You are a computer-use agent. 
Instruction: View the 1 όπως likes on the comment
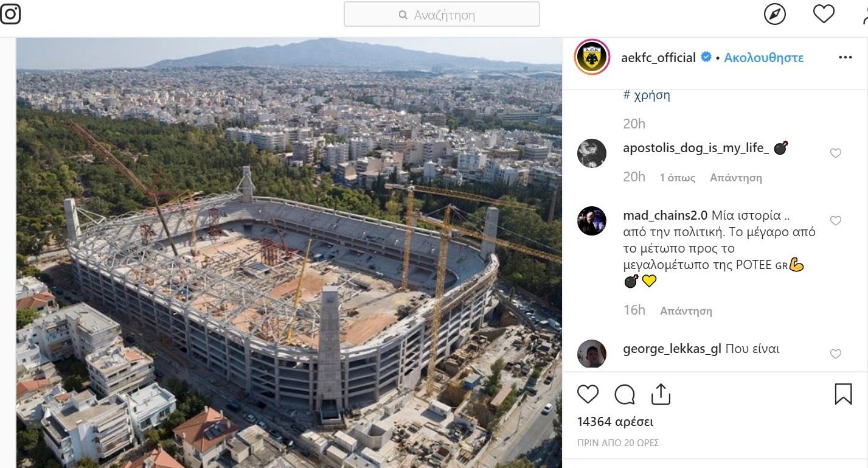click(x=678, y=178)
